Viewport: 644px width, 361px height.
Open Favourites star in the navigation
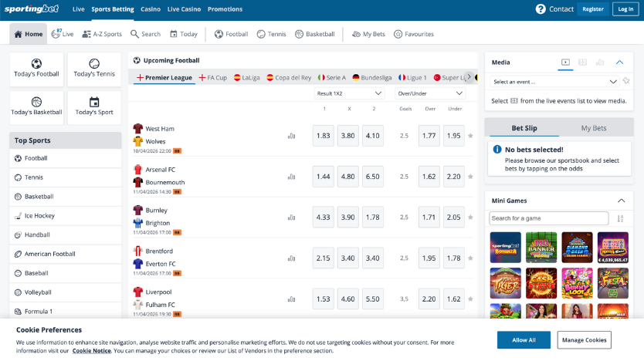(414, 34)
